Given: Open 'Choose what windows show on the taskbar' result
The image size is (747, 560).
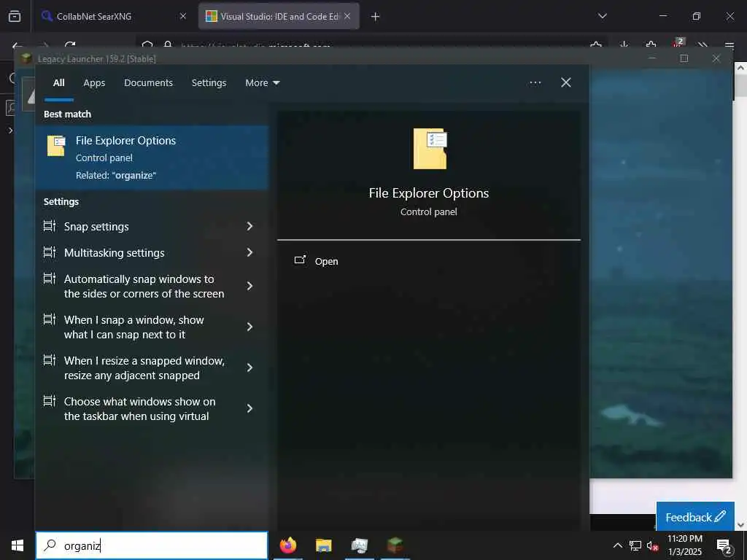Looking at the screenshot, I should (139, 408).
